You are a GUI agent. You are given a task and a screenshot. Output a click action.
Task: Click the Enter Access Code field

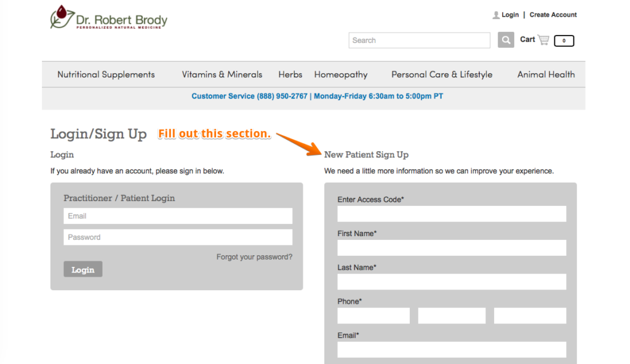[452, 214]
